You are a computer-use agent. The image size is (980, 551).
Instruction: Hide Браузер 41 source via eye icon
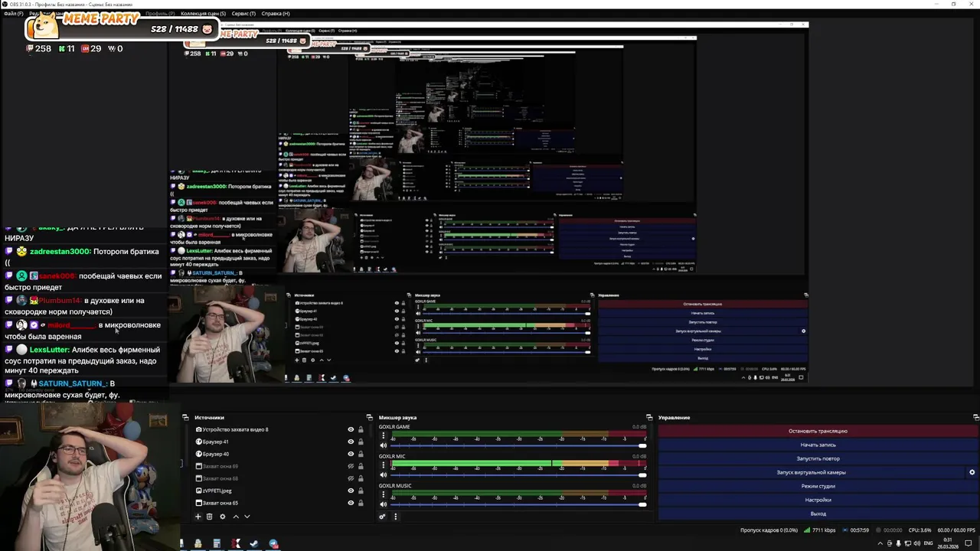pyautogui.click(x=351, y=442)
